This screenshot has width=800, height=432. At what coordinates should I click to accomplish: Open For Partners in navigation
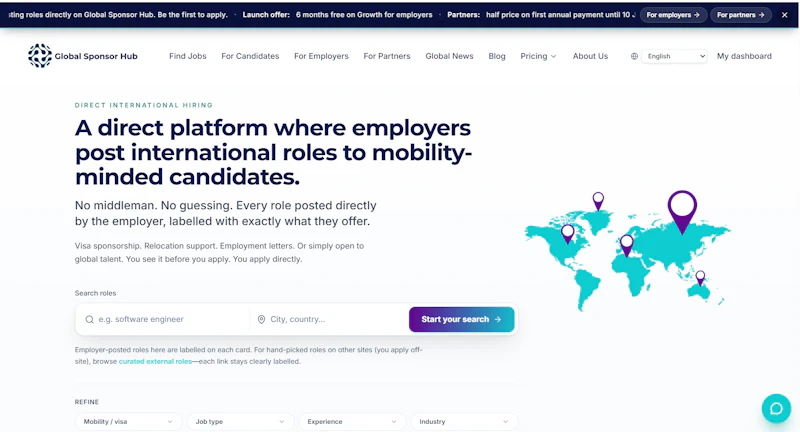(387, 56)
